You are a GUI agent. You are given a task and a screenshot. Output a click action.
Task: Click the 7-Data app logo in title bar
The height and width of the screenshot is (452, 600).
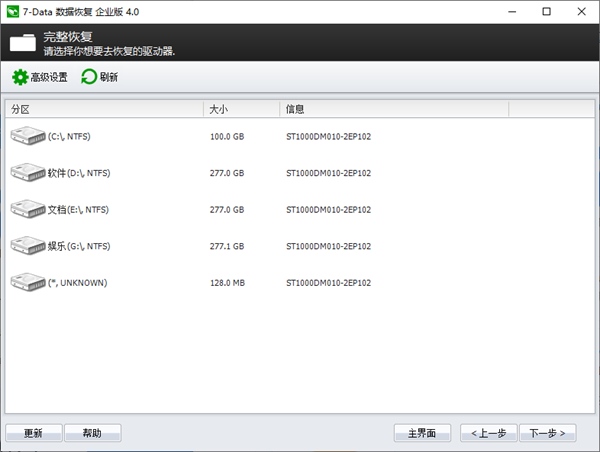click(x=13, y=11)
